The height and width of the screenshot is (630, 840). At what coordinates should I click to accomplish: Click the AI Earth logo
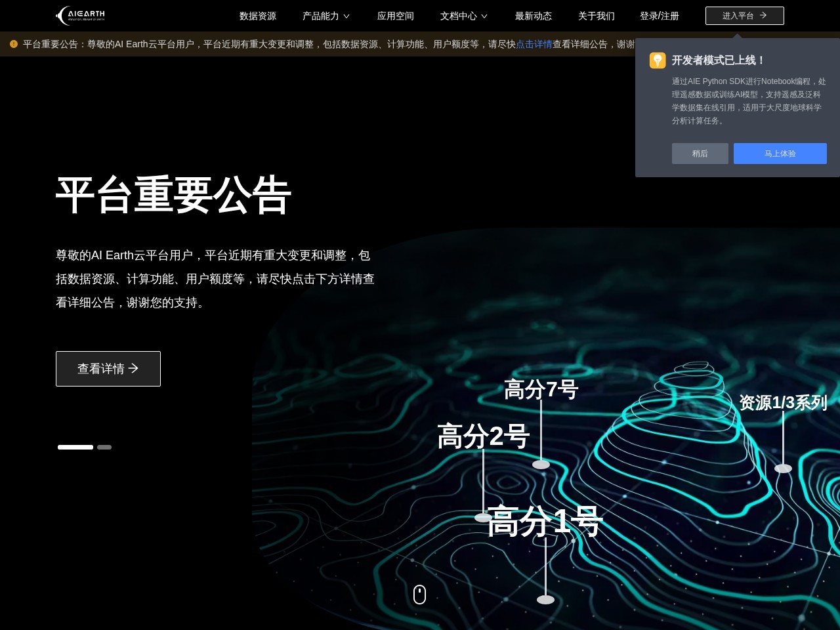pyautogui.click(x=79, y=16)
